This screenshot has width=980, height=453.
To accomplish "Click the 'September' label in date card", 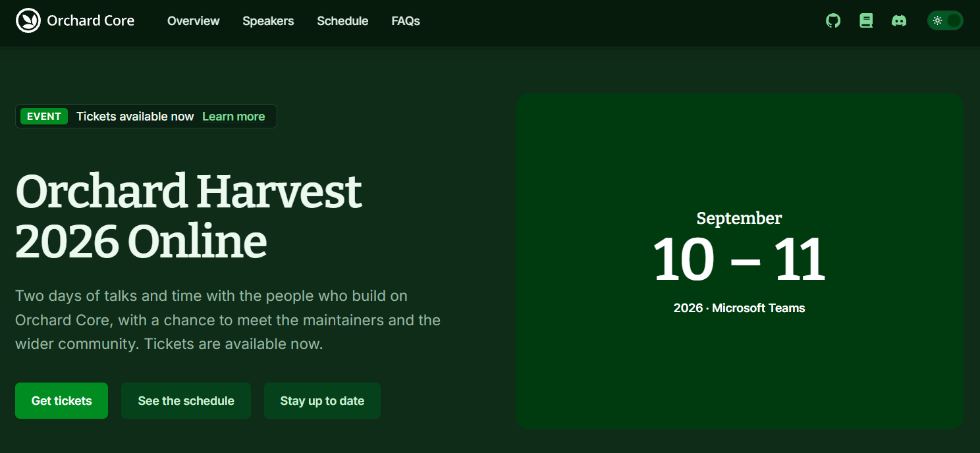I will (739, 218).
